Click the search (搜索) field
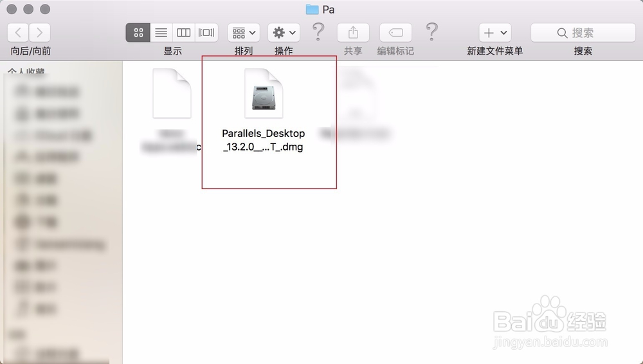This screenshot has width=643, height=364. 583,32
